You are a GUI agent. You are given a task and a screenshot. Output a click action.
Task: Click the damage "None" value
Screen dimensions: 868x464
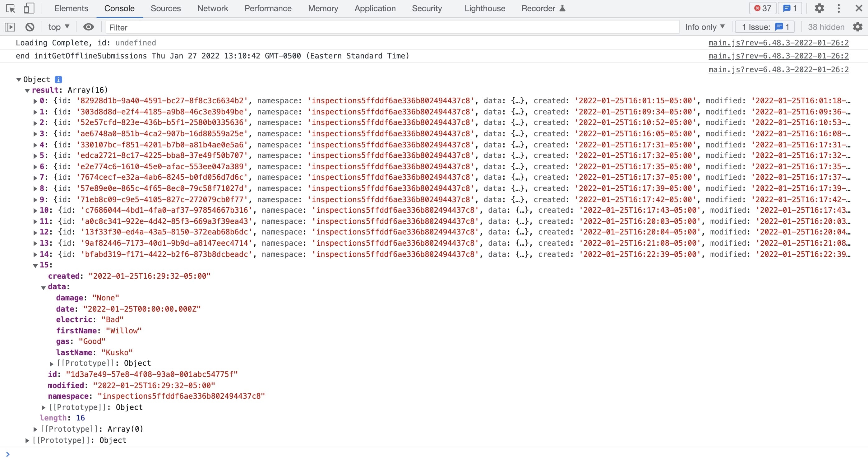(x=105, y=298)
